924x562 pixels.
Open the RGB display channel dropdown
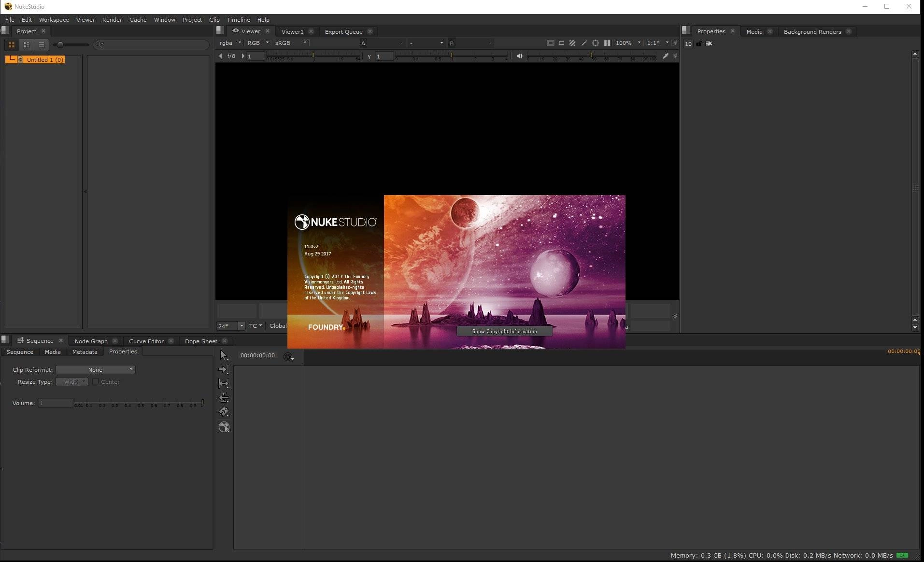tap(258, 43)
